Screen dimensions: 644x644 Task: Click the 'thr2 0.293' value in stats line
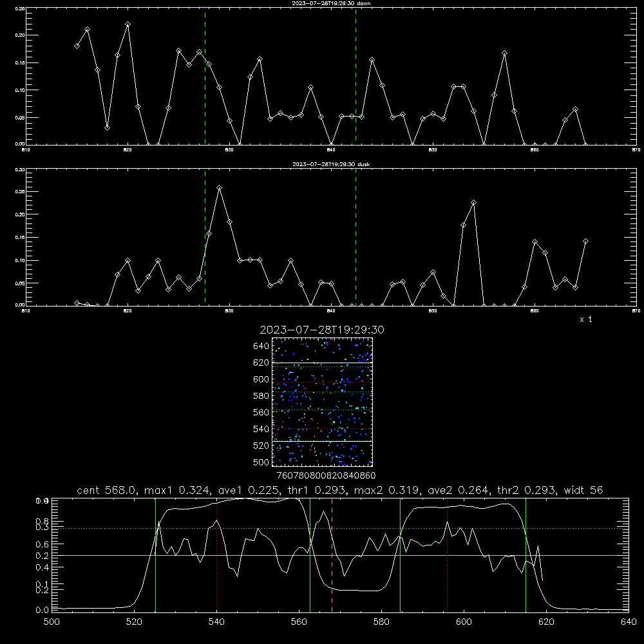(x=528, y=490)
